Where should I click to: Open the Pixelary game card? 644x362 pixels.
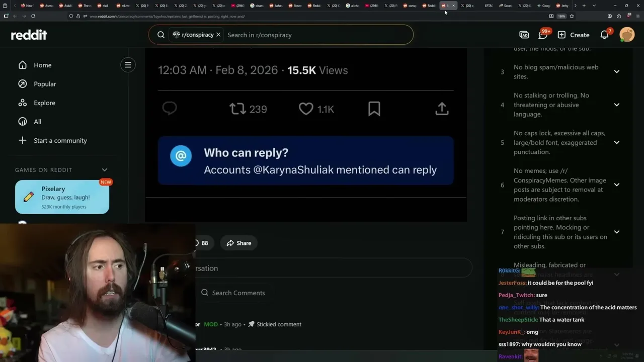[x=62, y=197]
